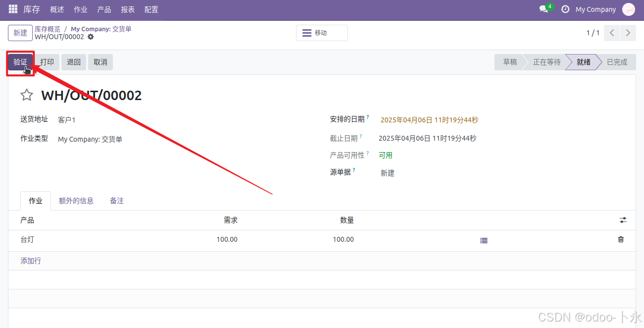
Task: Click help tooltip next to 产品可用性
Action: pyautogui.click(x=368, y=153)
